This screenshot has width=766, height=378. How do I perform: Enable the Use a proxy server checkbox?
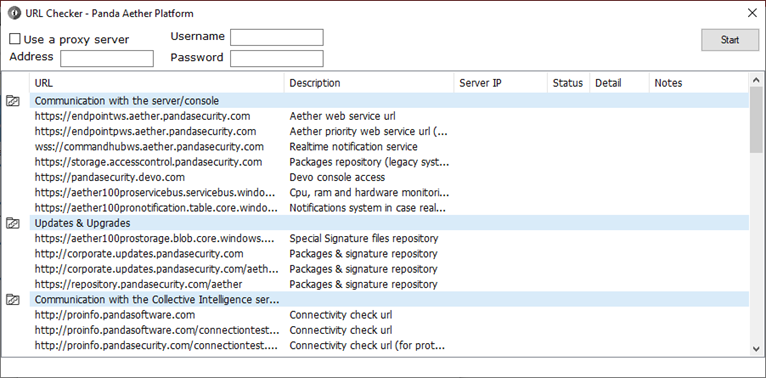(15, 39)
